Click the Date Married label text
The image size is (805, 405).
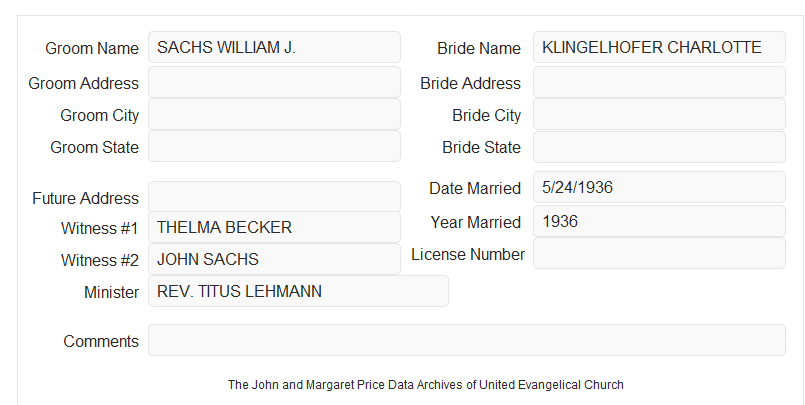coord(475,188)
